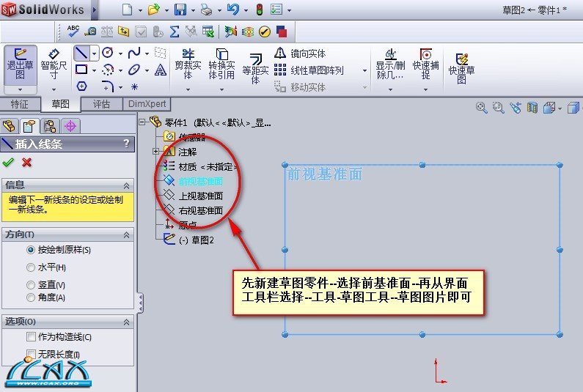The height and width of the screenshot is (392, 583).
Task: Switch to the DimXpert tab
Action: pyautogui.click(x=147, y=103)
